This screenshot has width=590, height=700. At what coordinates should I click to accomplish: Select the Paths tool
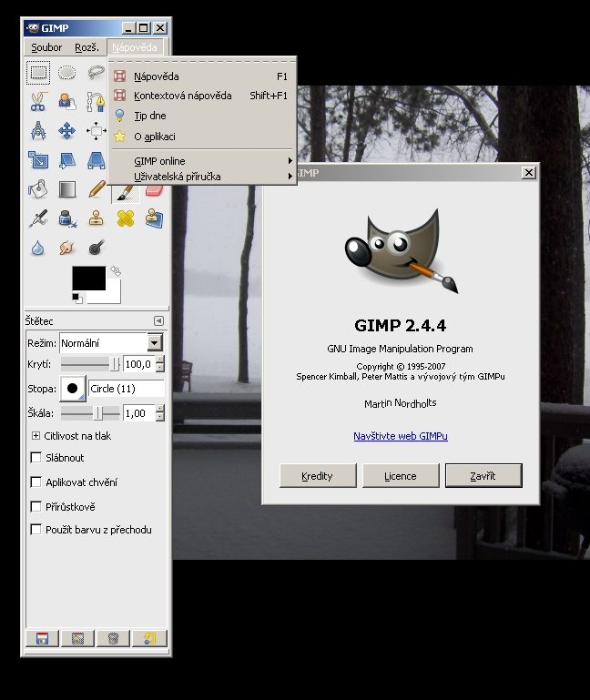(96, 102)
